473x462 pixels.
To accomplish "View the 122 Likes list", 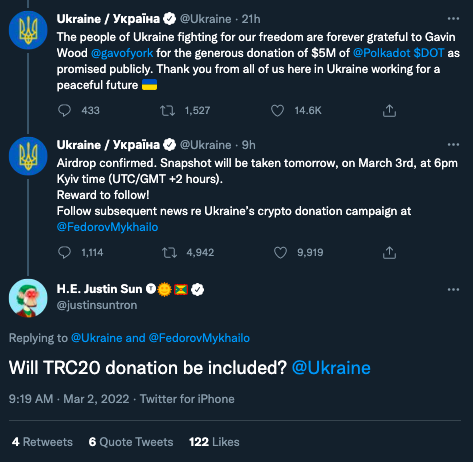I will point(214,442).
